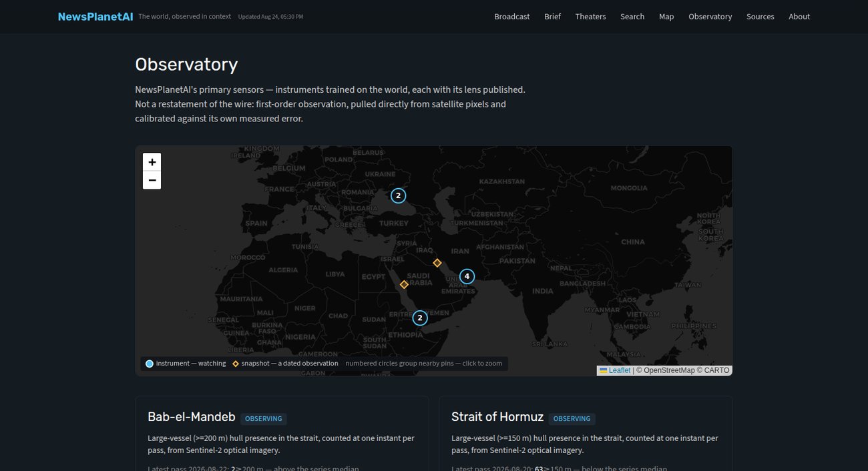Click OBSERVING badge on Bab-el-Mandeb card
The height and width of the screenshot is (471, 868).
pyautogui.click(x=264, y=419)
